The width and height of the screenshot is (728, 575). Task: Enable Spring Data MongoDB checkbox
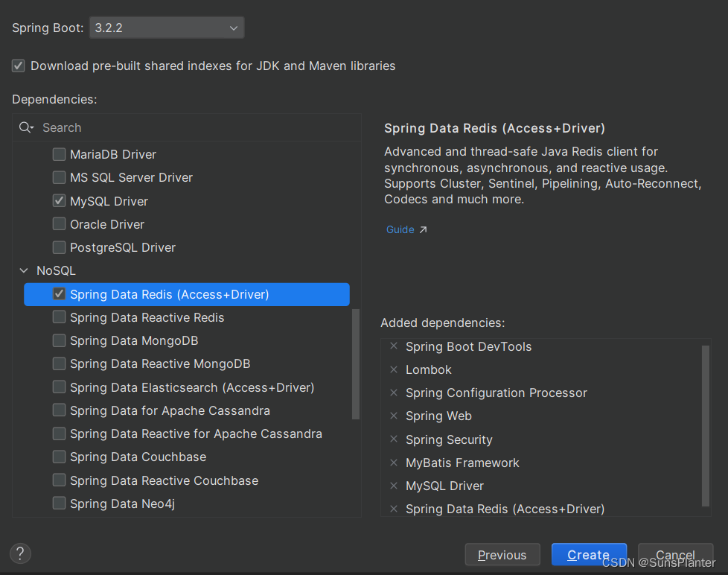[59, 340]
